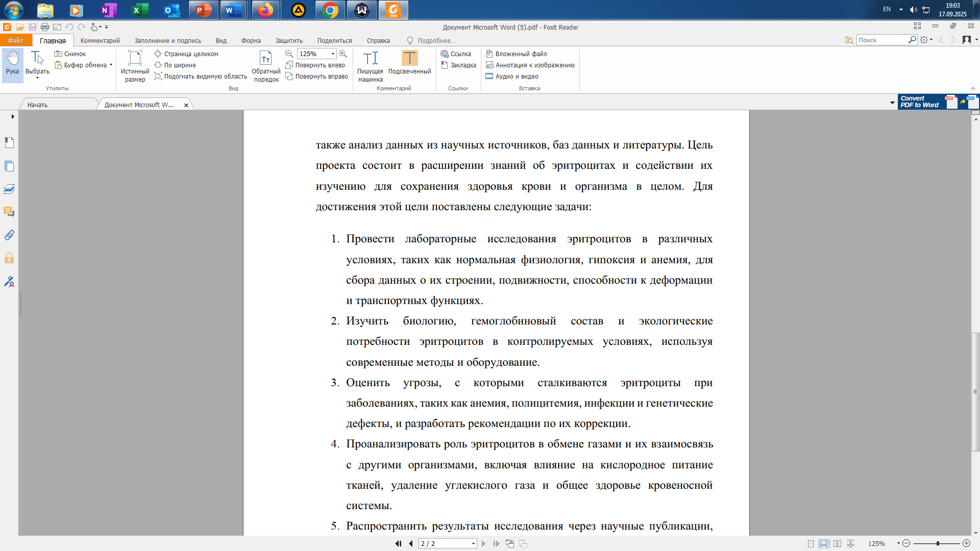Viewport: 980px width, 551px height.
Task: Click the Закладка (Bookmark) button
Action: [x=458, y=65]
